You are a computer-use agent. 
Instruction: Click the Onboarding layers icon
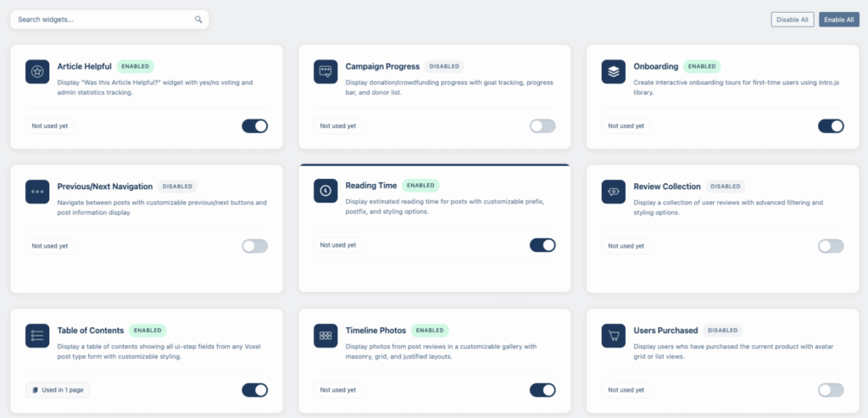click(x=614, y=72)
